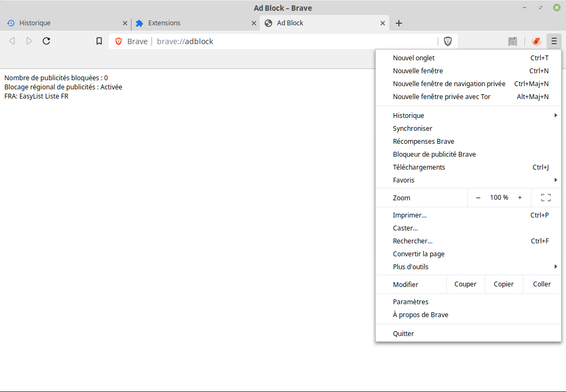Click the Brave Rewards toolbar icon
566x392 pixels.
click(536, 41)
